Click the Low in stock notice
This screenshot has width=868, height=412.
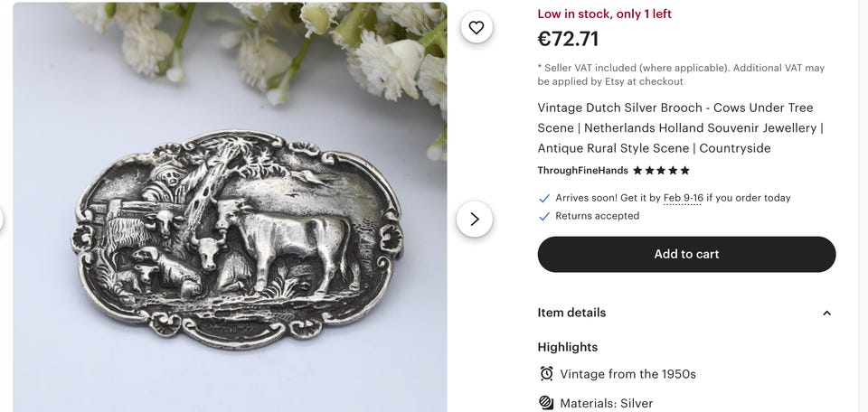click(x=604, y=14)
